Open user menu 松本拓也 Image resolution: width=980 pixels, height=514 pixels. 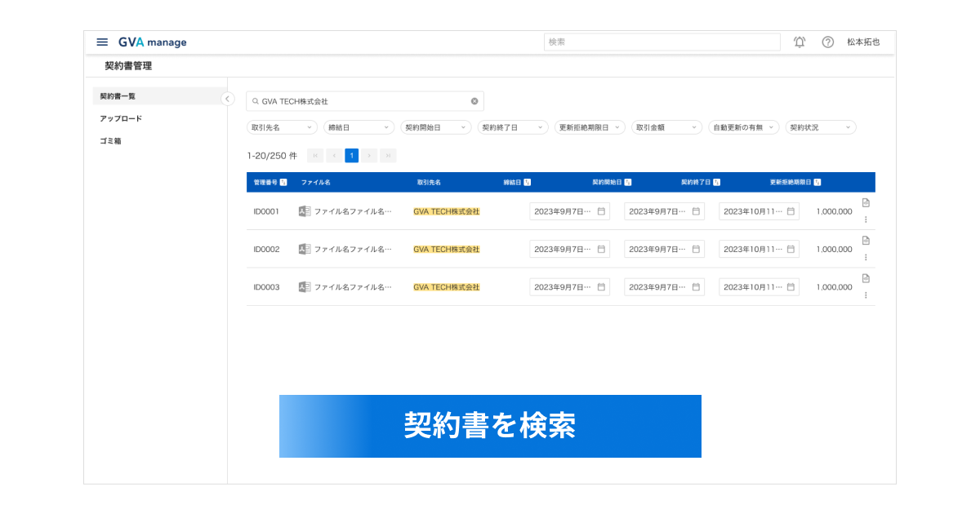pyautogui.click(x=863, y=42)
